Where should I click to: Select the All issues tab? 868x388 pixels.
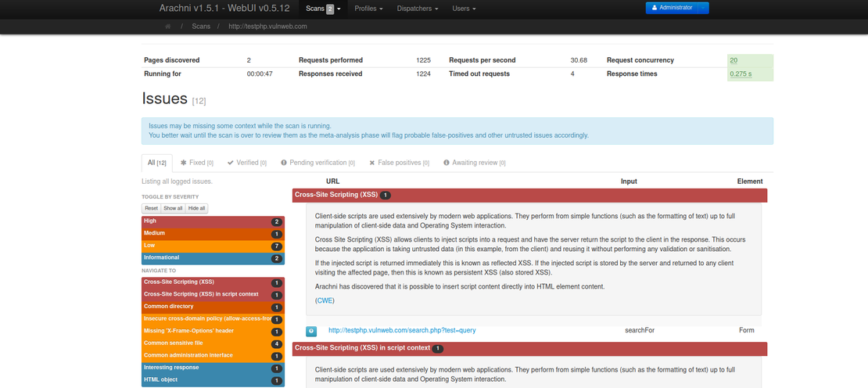click(156, 163)
